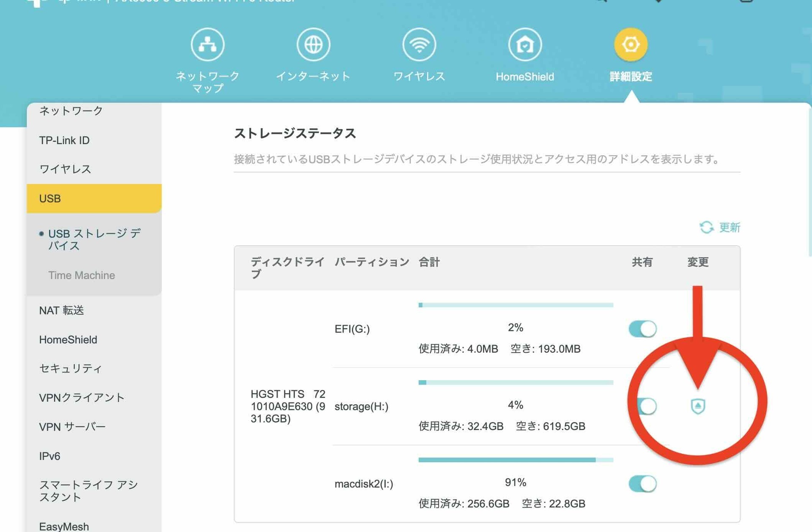Click the 4% usage value

pos(516,405)
